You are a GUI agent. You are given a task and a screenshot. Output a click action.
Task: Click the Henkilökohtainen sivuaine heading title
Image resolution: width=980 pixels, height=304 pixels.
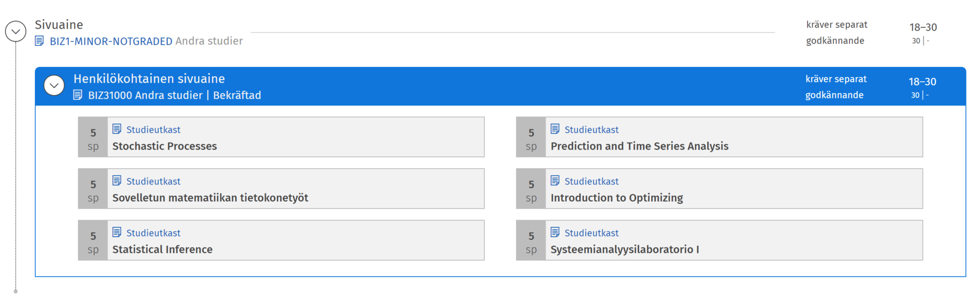coord(149,79)
